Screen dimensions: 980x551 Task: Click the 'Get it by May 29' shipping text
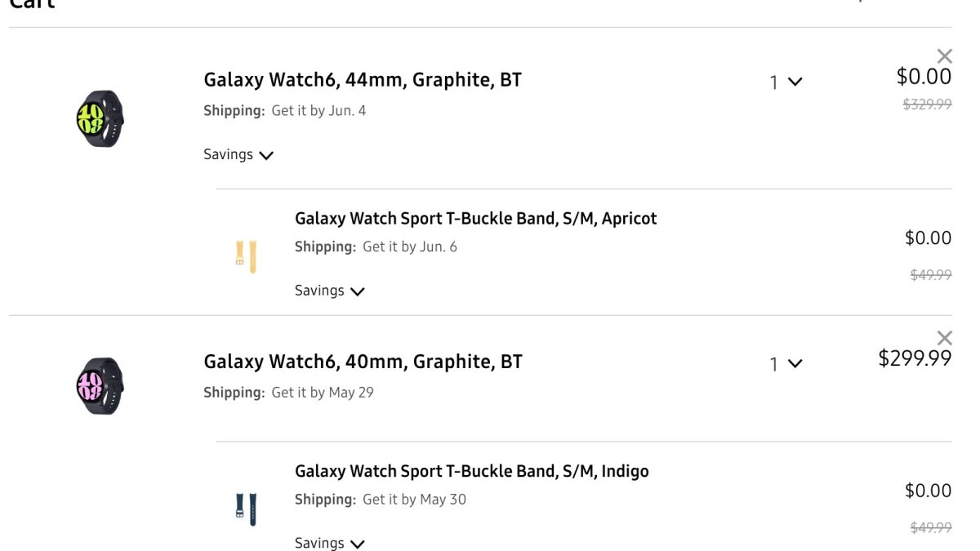click(323, 393)
